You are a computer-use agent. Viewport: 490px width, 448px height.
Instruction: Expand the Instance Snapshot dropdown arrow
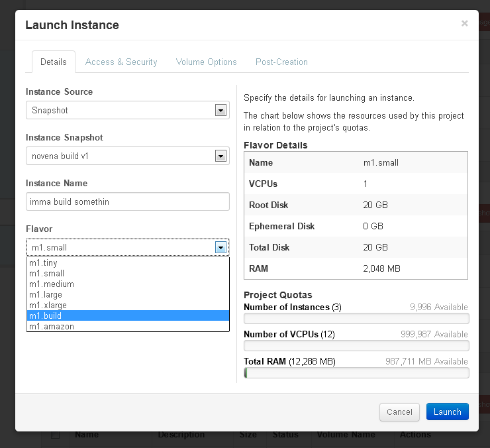(220, 156)
